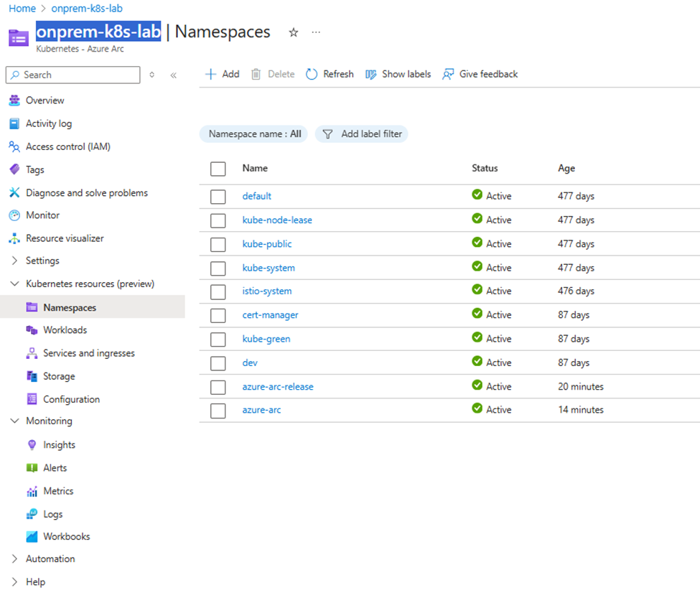700x590 pixels.
Task: Open the cert-manager namespace link
Action: click(270, 315)
